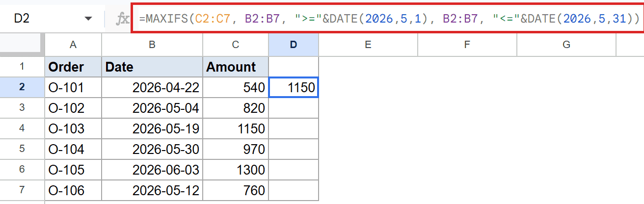Select column A header
The image size is (644, 204).
tap(73, 45)
